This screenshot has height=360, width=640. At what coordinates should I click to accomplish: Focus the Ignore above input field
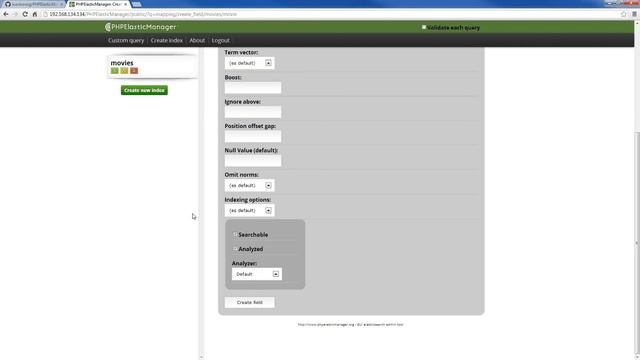pos(253,112)
